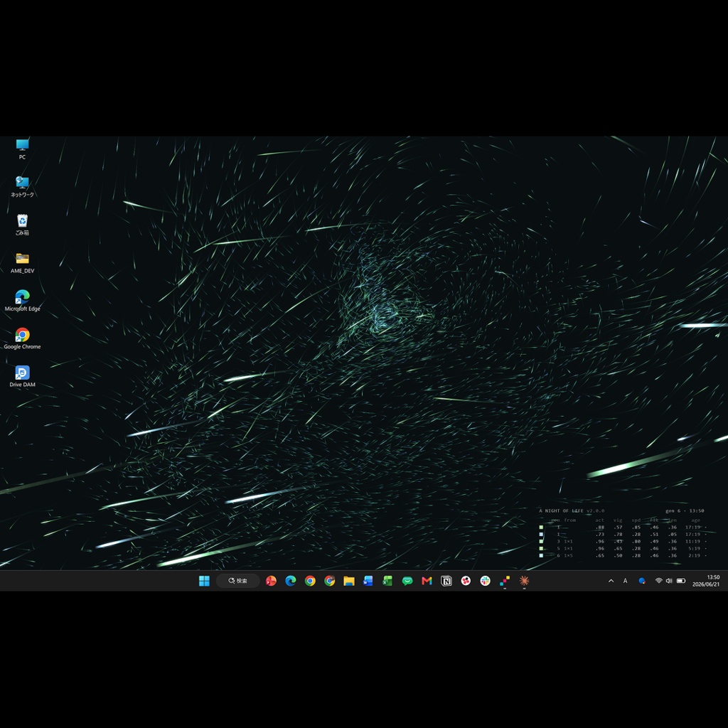Click the orange starburst taskbar app icon
The width and height of the screenshot is (728, 728).
(524, 581)
